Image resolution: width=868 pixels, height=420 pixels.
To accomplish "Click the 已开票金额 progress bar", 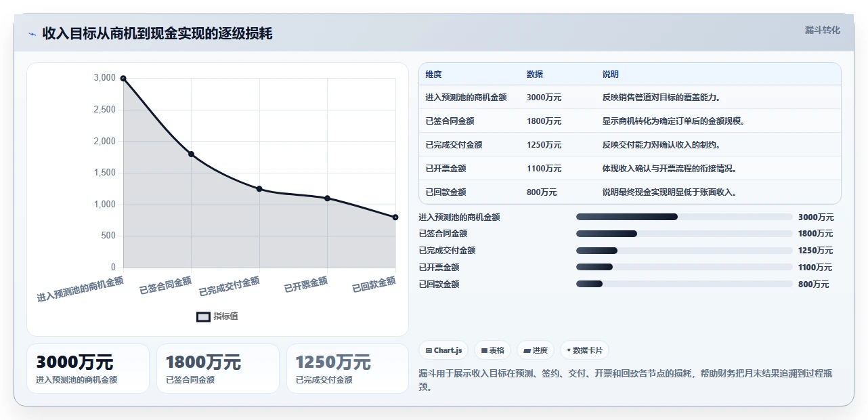I will [684, 268].
